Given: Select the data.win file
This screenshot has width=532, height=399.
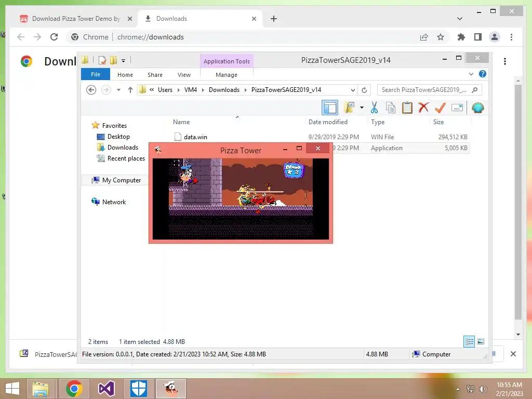Looking at the screenshot, I should pos(195,137).
